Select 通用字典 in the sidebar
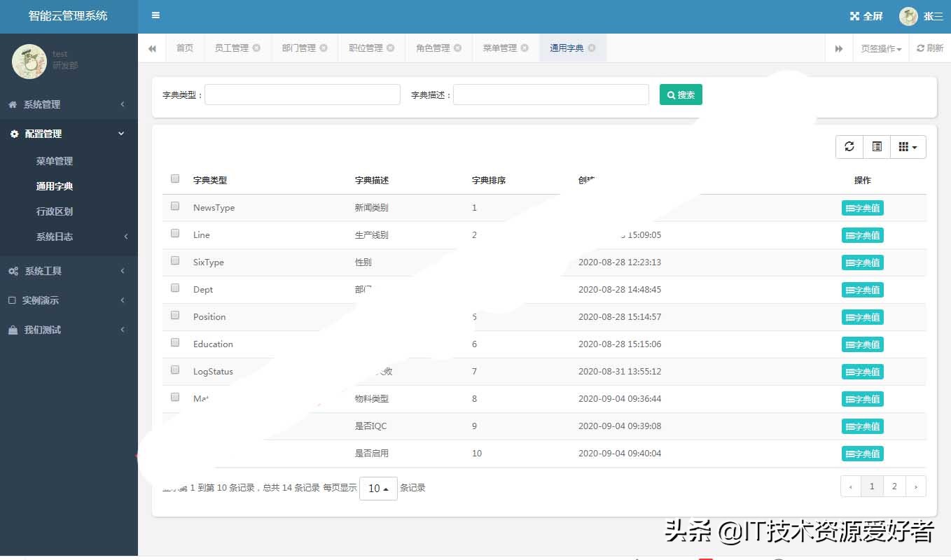This screenshot has height=560, width=951. 55,186
